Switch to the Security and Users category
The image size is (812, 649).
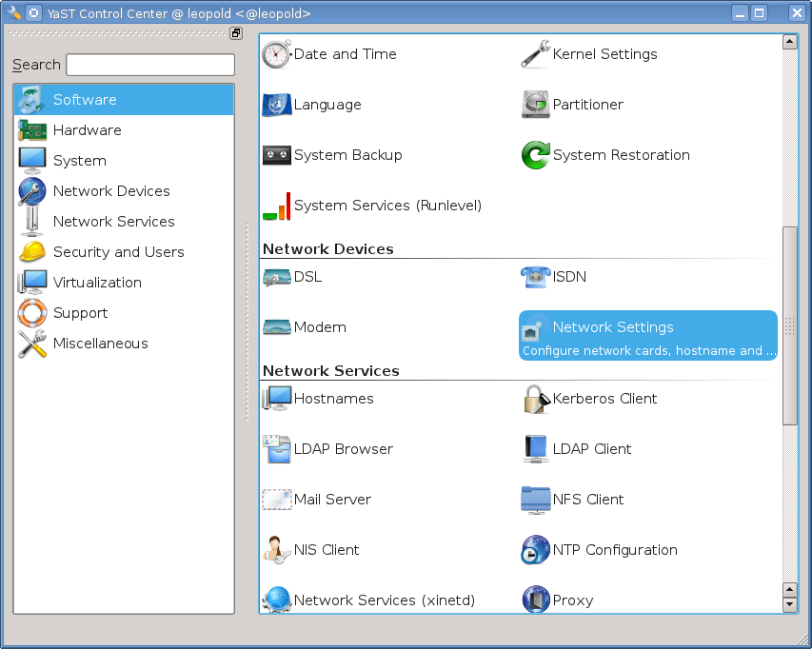(118, 252)
